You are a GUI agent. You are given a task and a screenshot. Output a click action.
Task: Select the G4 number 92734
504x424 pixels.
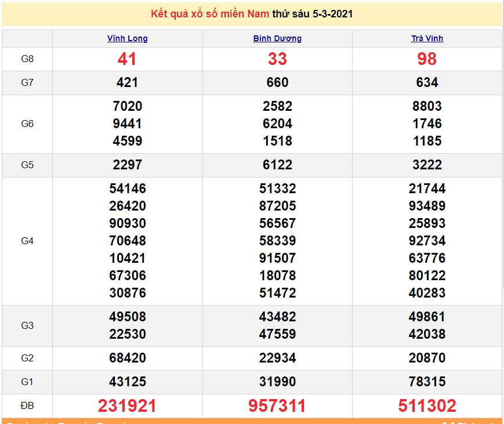point(427,240)
